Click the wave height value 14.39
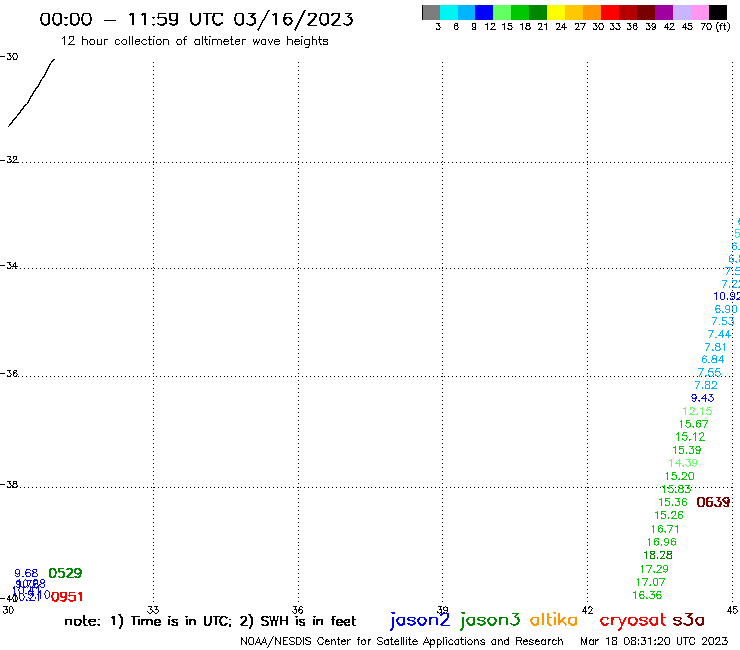 point(683,463)
